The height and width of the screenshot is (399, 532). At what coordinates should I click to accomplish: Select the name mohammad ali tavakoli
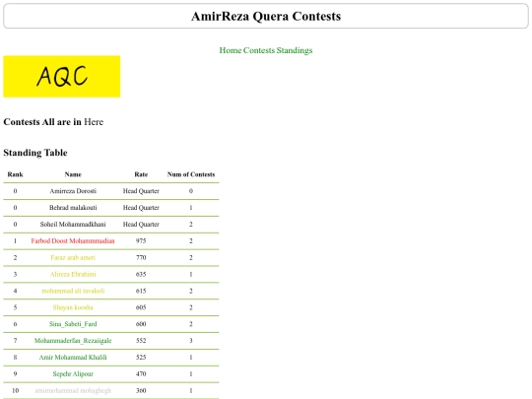pyautogui.click(x=73, y=291)
